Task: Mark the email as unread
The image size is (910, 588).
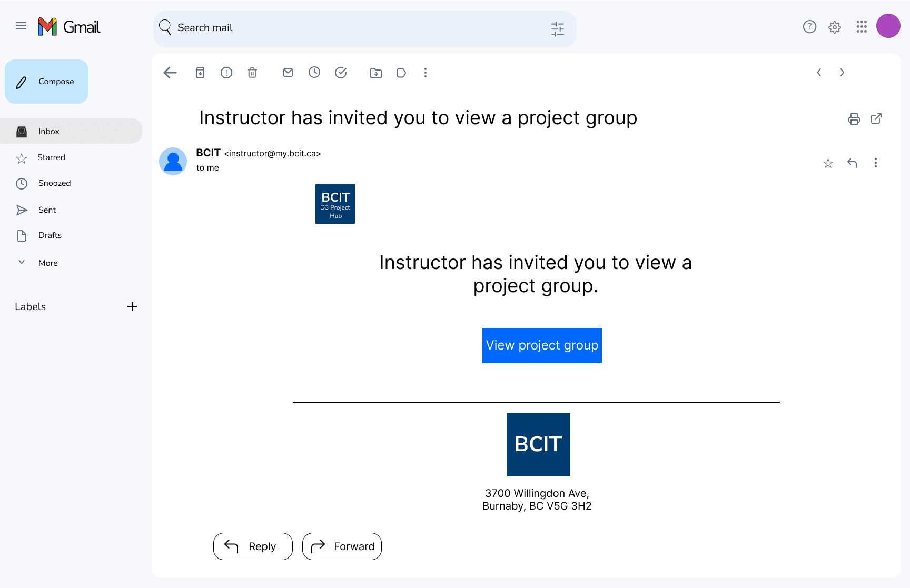Action: click(x=288, y=73)
